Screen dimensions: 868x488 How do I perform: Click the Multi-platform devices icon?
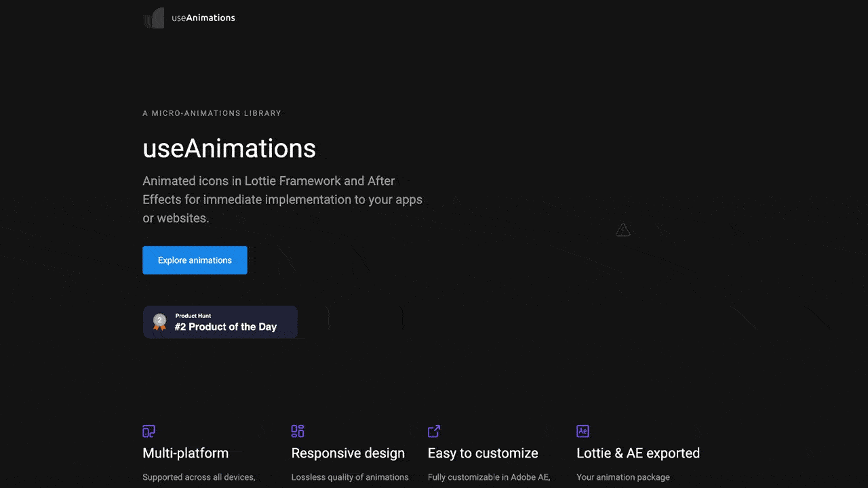coord(149,431)
